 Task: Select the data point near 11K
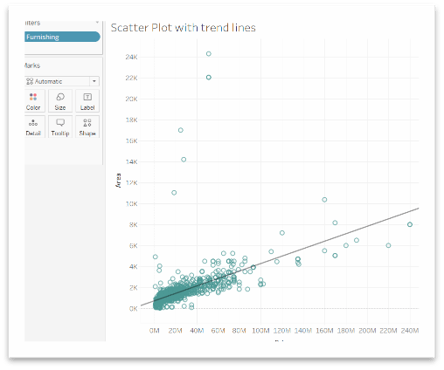pyautogui.click(x=174, y=193)
